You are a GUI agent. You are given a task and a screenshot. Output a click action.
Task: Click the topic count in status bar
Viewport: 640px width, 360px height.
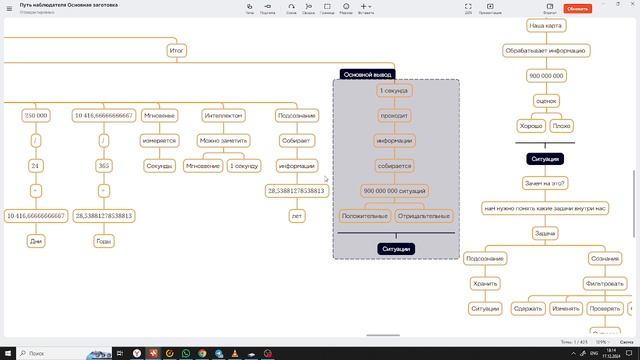pyautogui.click(x=574, y=342)
